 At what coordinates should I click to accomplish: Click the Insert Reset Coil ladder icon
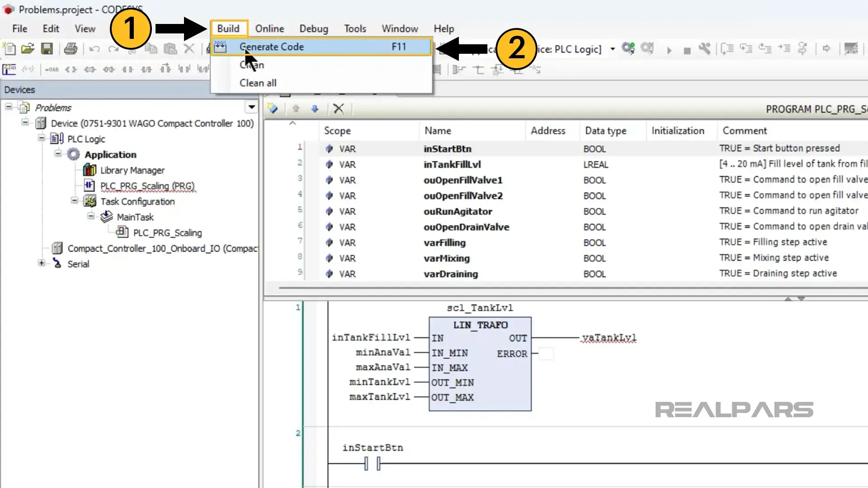point(109,70)
